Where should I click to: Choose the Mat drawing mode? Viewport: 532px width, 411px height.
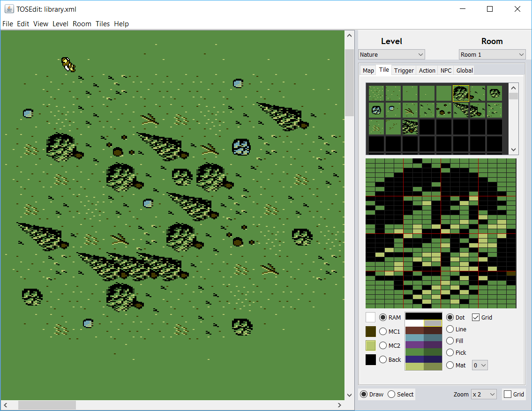coord(450,365)
